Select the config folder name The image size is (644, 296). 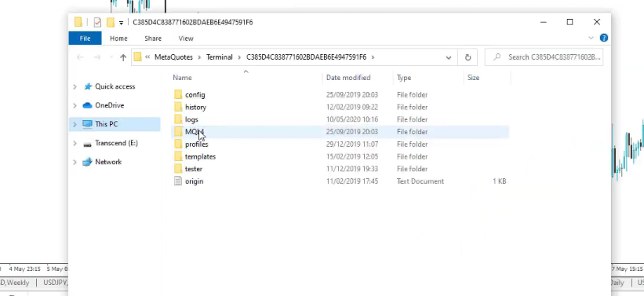(195, 94)
